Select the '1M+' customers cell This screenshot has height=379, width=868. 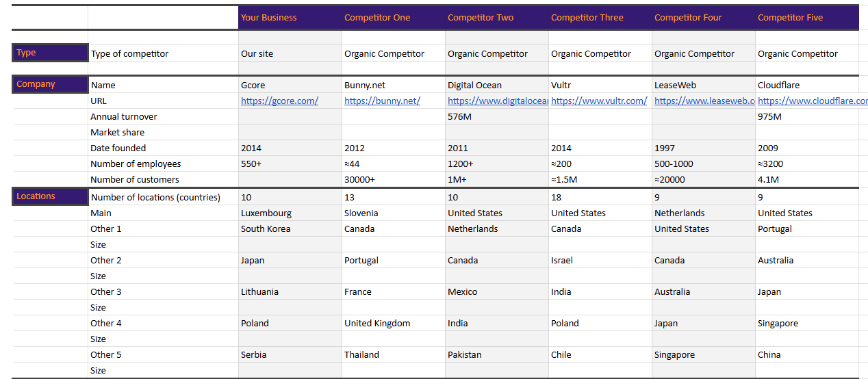(497, 180)
